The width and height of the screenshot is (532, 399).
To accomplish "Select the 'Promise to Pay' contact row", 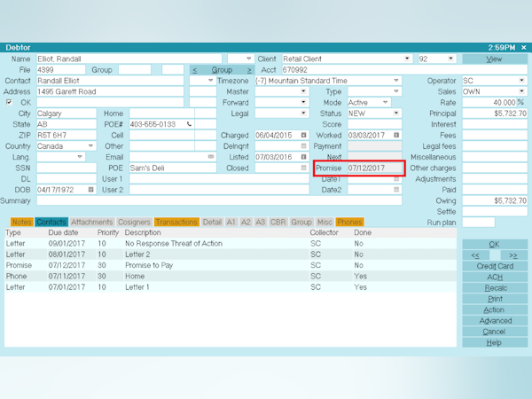I will click(x=231, y=265).
